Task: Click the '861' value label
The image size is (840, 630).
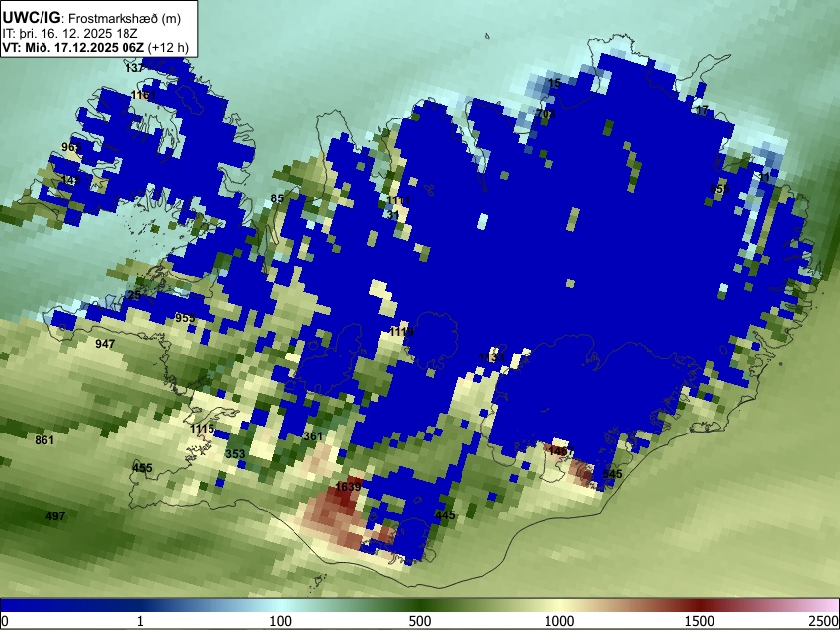Action: tap(44, 440)
